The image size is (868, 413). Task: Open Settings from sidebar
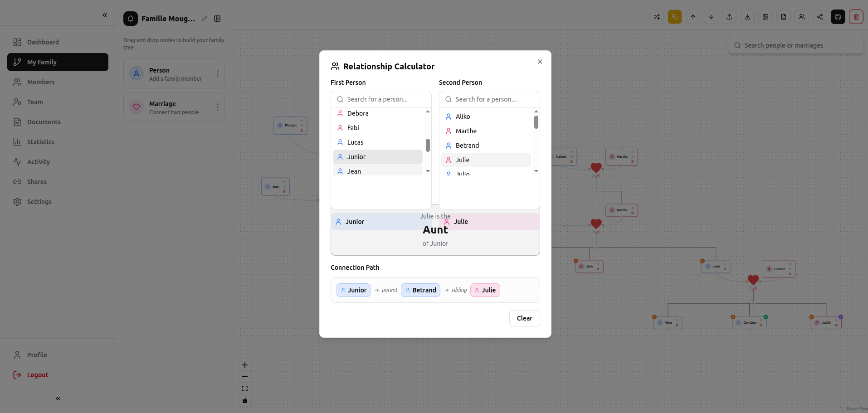point(58,202)
